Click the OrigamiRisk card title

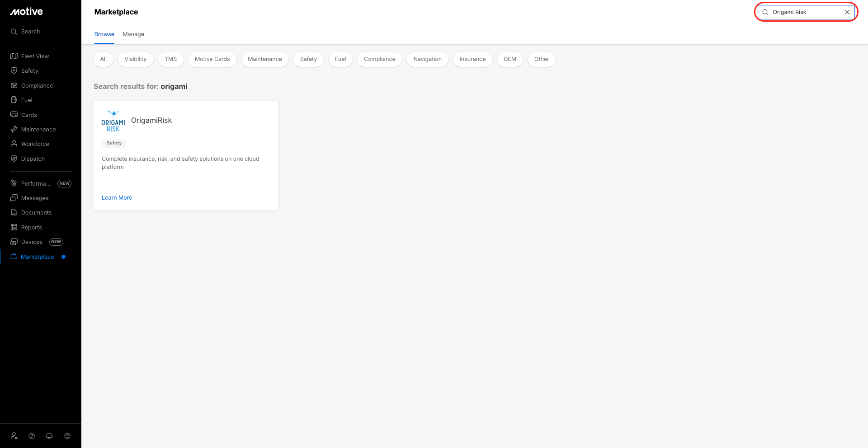(x=151, y=121)
